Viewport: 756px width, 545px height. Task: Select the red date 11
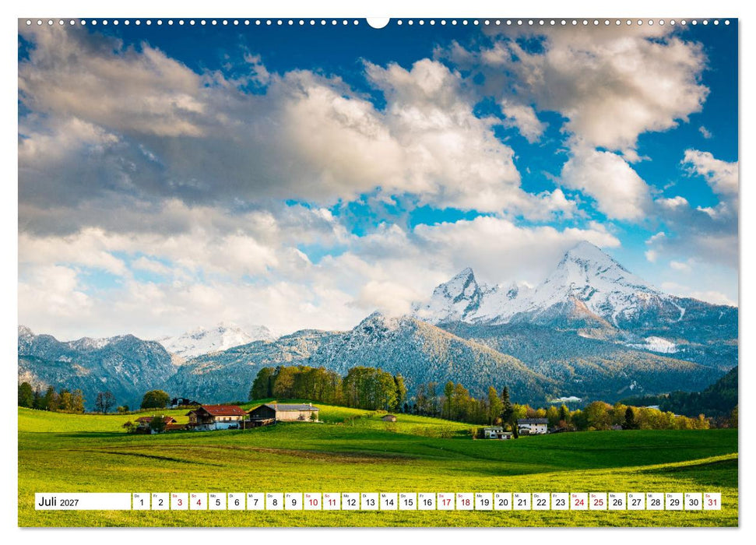coord(331,501)
